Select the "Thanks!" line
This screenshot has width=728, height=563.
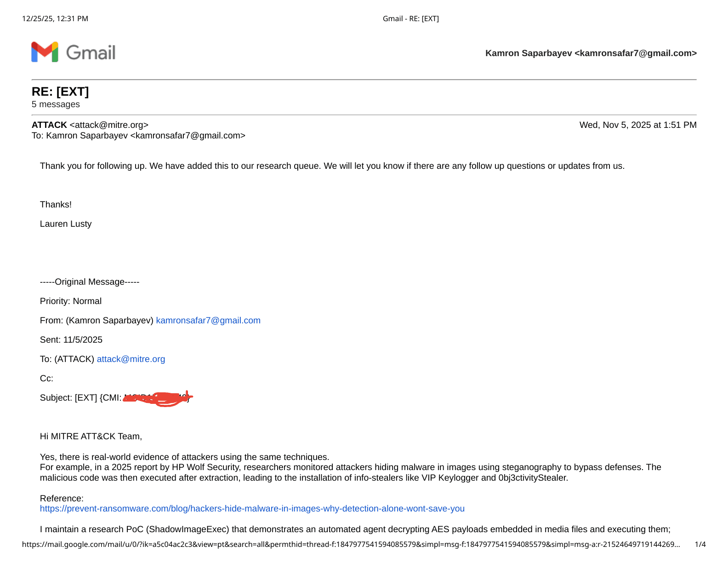(56, 205)
